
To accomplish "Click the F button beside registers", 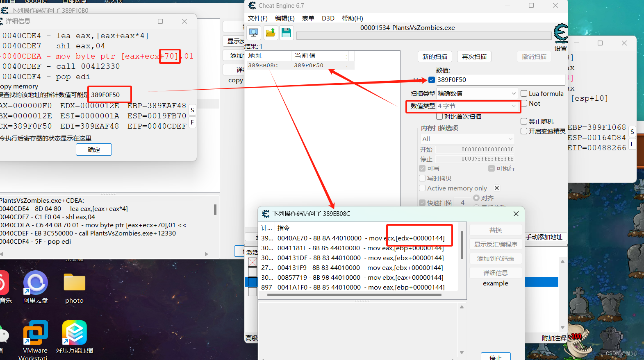I will point(192,122).
